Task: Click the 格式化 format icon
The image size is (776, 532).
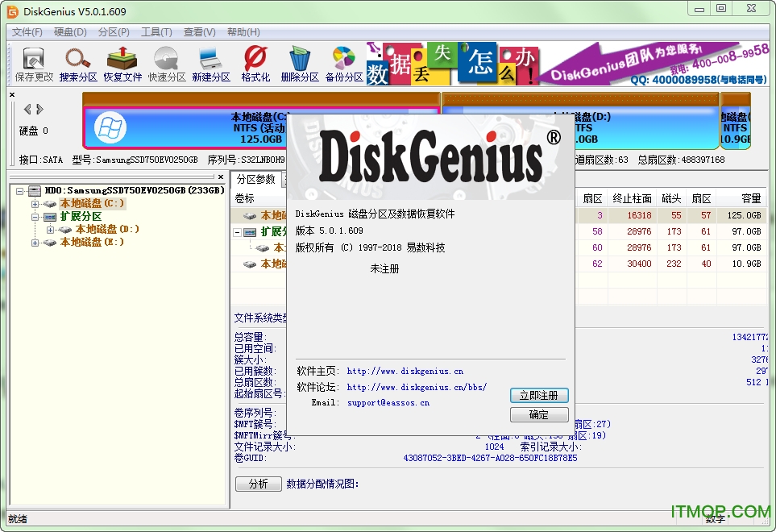Action: [255, 64]
